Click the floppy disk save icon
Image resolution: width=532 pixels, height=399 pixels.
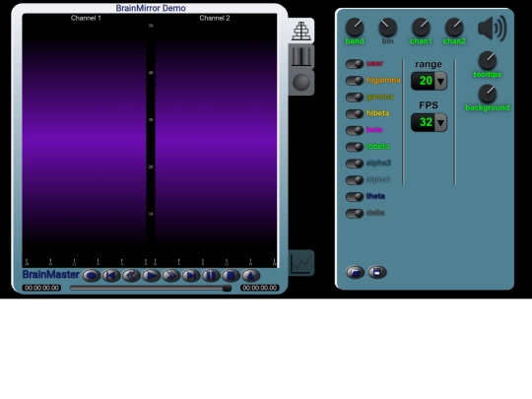pos(377,272)
